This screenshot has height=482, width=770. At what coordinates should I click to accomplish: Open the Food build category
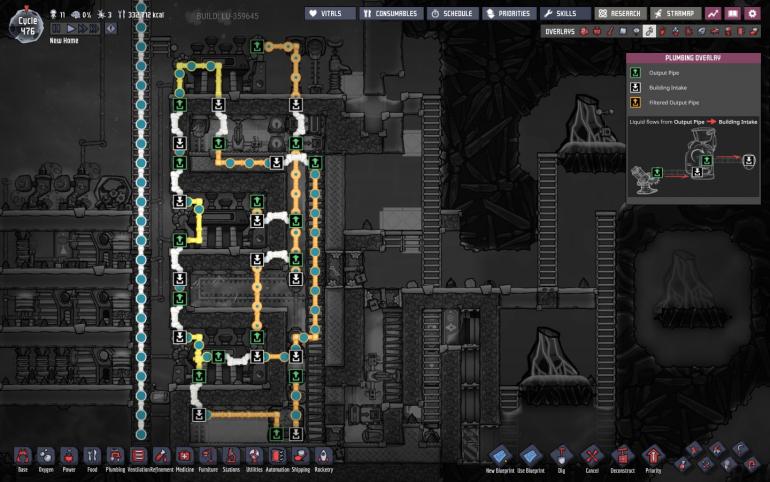(x=92, y=459)
